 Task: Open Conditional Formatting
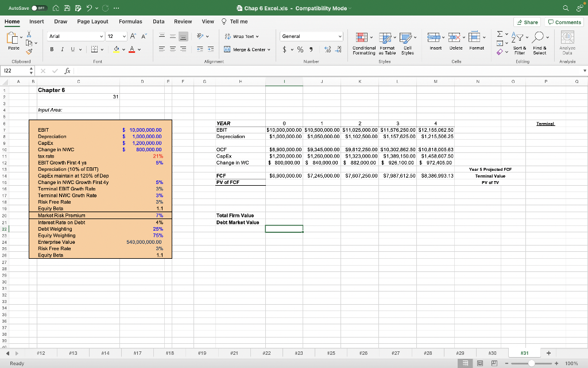click(x=363, y=43)
